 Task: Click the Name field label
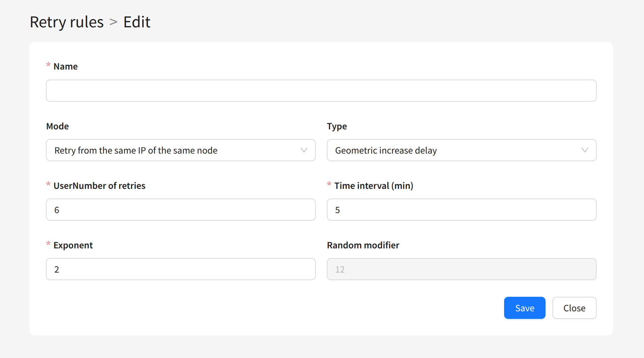65,66
